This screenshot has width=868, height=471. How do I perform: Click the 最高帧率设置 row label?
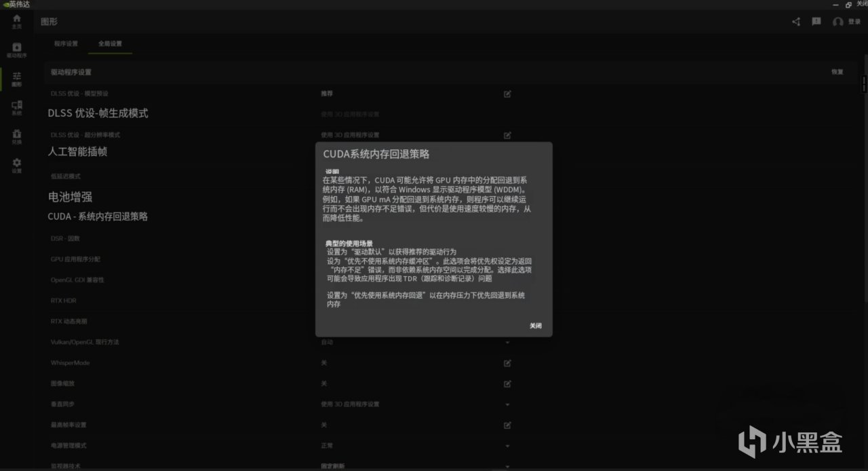point(68,425)
